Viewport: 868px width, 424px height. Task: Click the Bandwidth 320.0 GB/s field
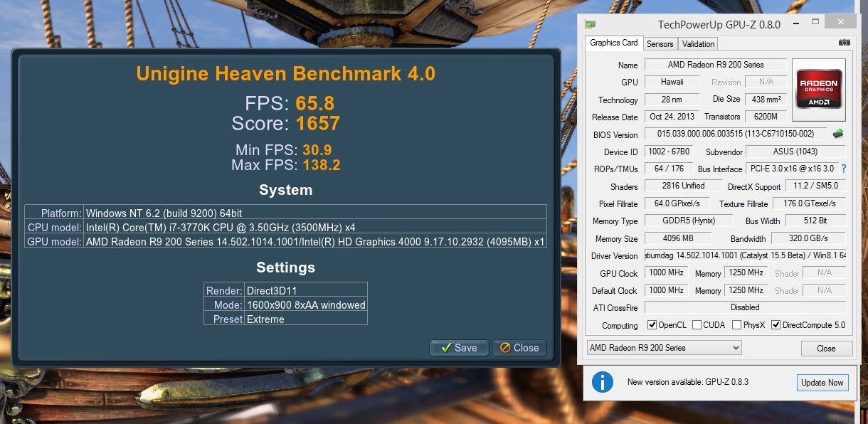pos(808,238)
